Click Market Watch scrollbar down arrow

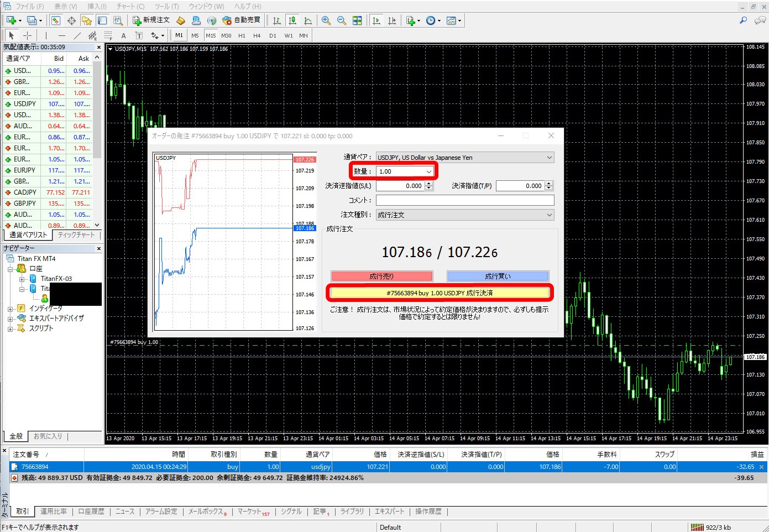[x=97, y=225]
